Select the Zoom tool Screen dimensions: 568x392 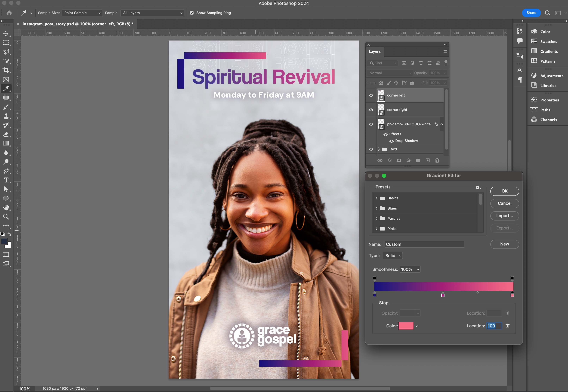pyautogui.click(x=6, y=217)
